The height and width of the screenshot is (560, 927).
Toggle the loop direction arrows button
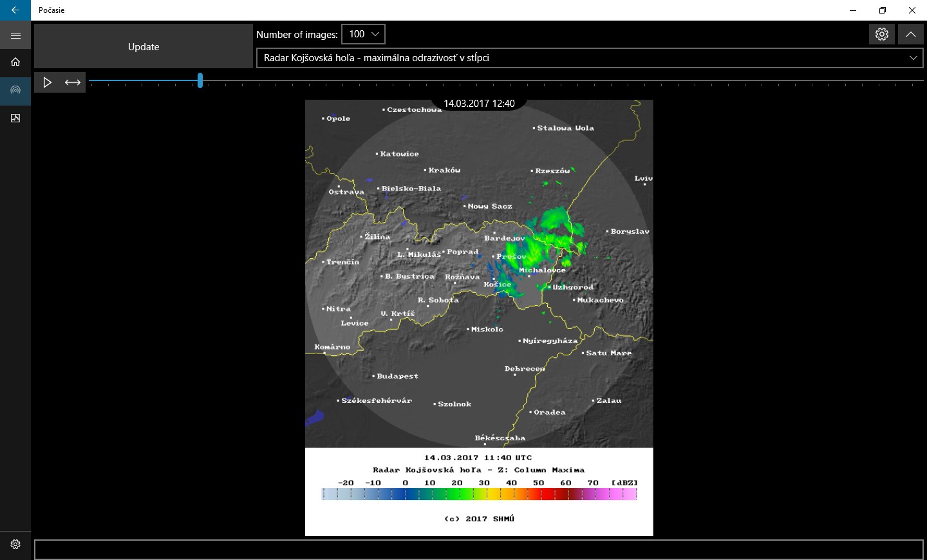coord(73,82)
